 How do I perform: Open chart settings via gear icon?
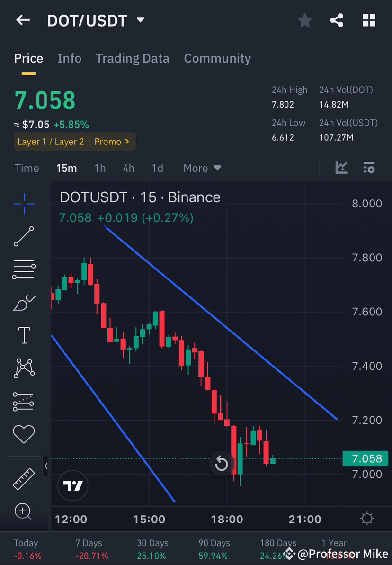pyautogui.click(x=367, y=519)
